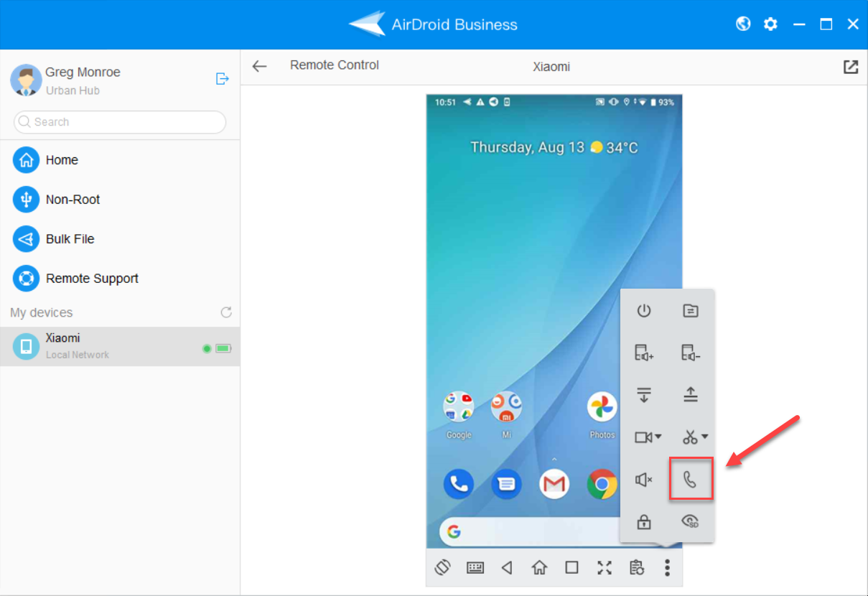Enter full screen mode
The height and width of the screenshot is (596, 868).
click(604, 568)
